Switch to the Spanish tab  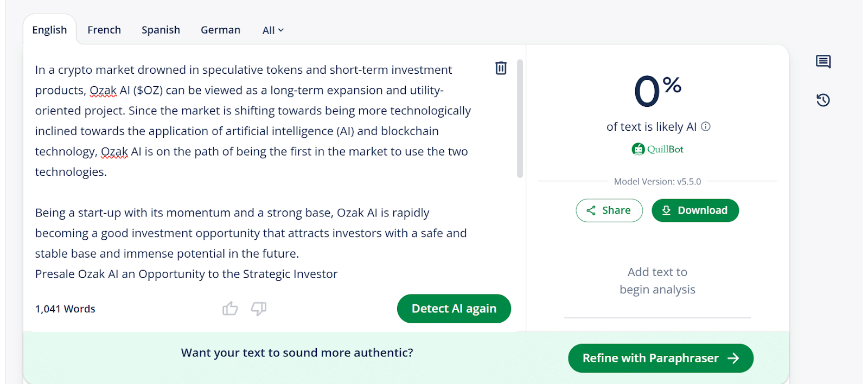click(x=161, y=30)
